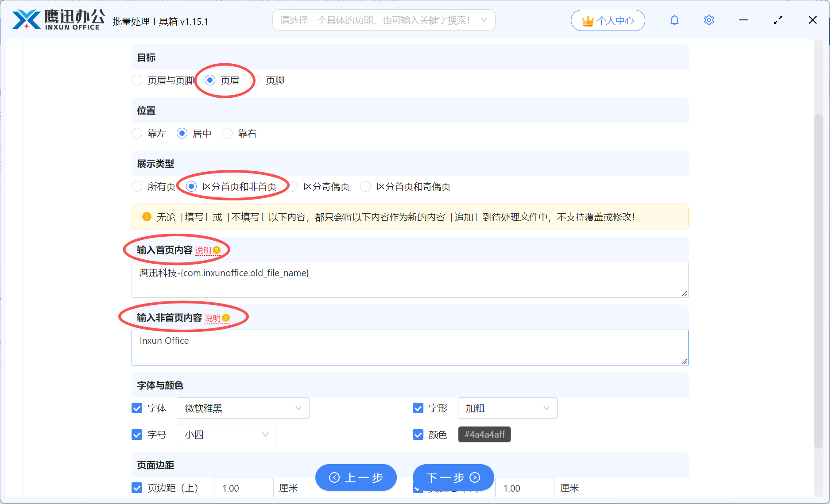Open the notification bell
The height and width of the screenshot is (504, 830).
click(674, 20)
